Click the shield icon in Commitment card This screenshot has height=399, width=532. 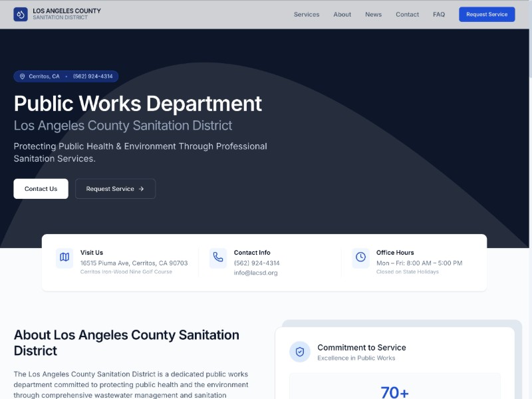tap(300, 352)
